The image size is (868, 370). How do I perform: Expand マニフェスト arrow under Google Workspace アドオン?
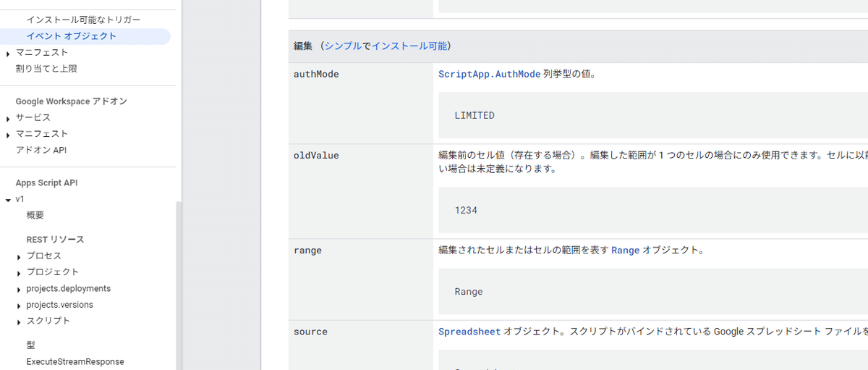point(8,135)
